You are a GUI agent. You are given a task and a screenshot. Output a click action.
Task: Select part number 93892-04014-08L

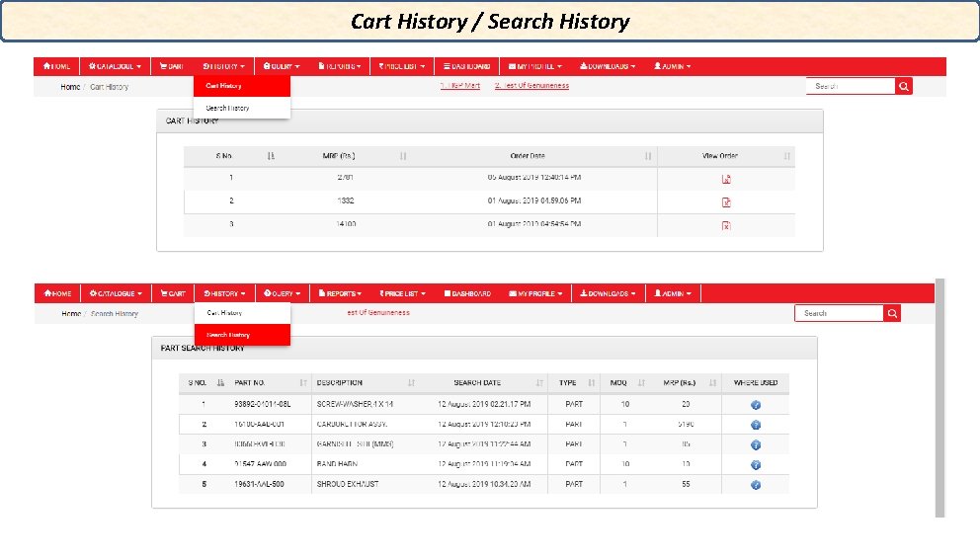263,404
